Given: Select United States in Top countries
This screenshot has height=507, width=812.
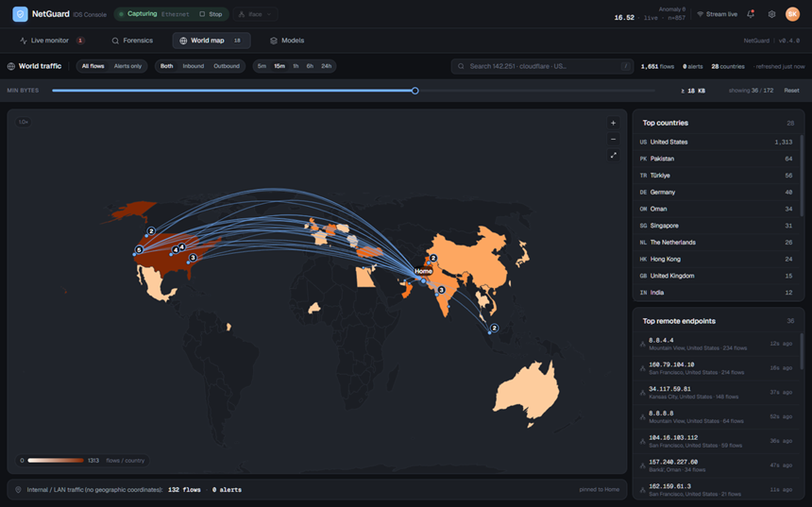Looking at the screenshot, I should click(x=717, y=142).
